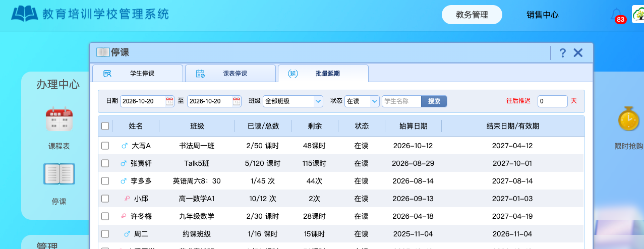Sort by the 班级 column header
644x249 pixels.
(197, 126)
